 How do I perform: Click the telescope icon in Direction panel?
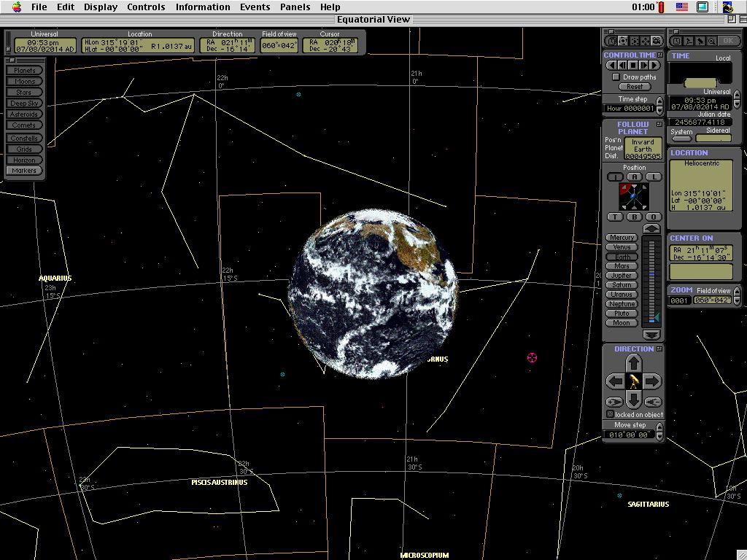pos(633,381)
